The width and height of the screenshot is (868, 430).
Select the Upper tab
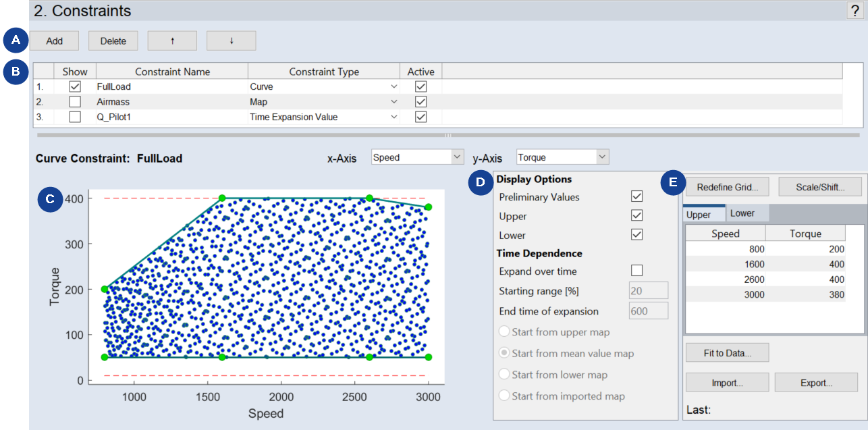[x=699, y=214]
